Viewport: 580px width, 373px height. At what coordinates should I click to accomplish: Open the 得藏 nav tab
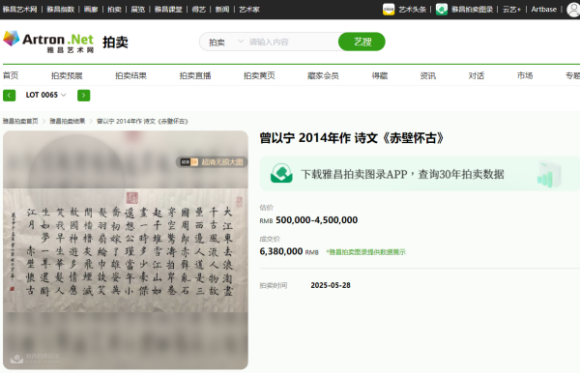(x=380, y=75)
